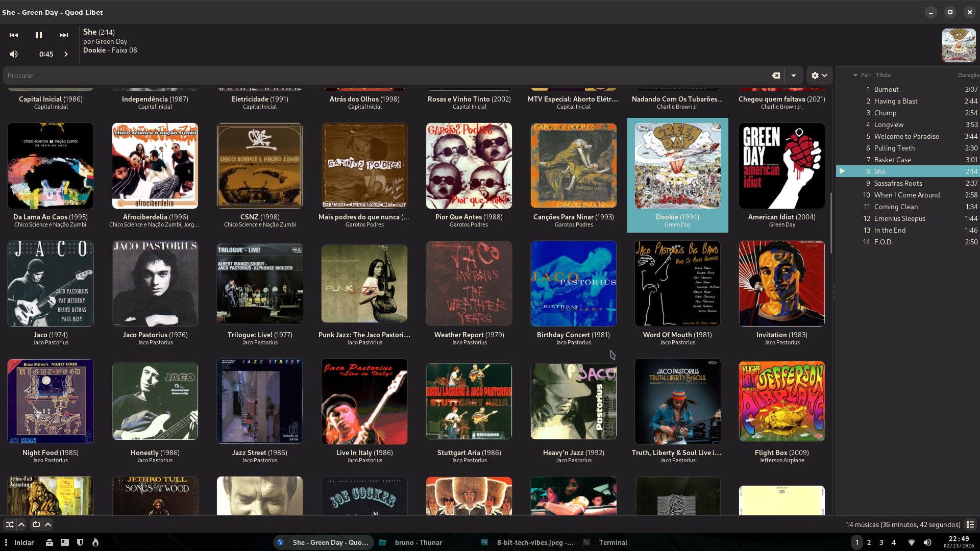
Task: Skip to the previous track
Action: click(14, 35)
